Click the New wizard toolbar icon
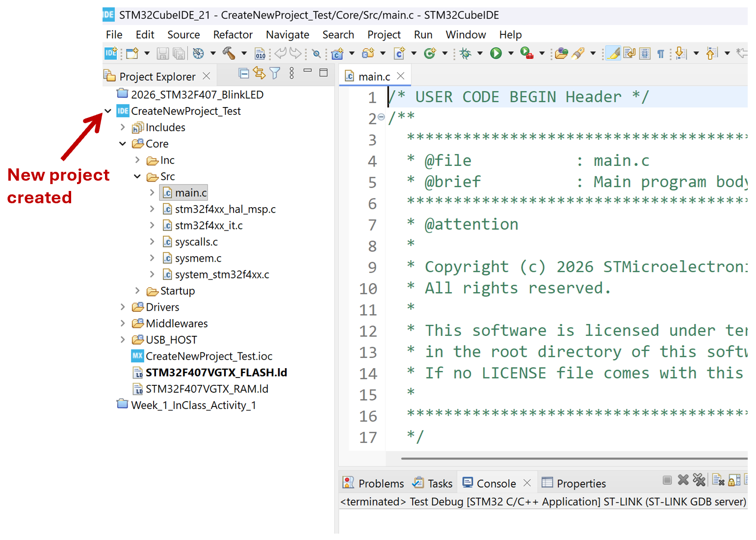This screenshot has height=540, width=756. (132, 53)
